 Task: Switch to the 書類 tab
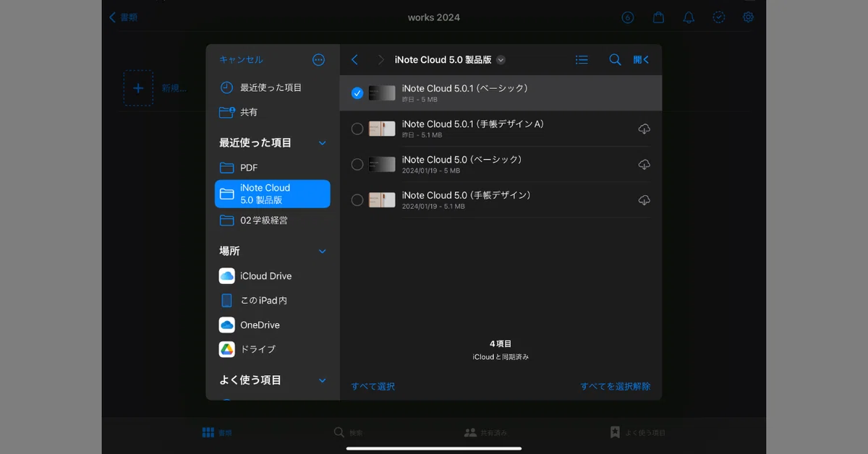coord(217,432)
